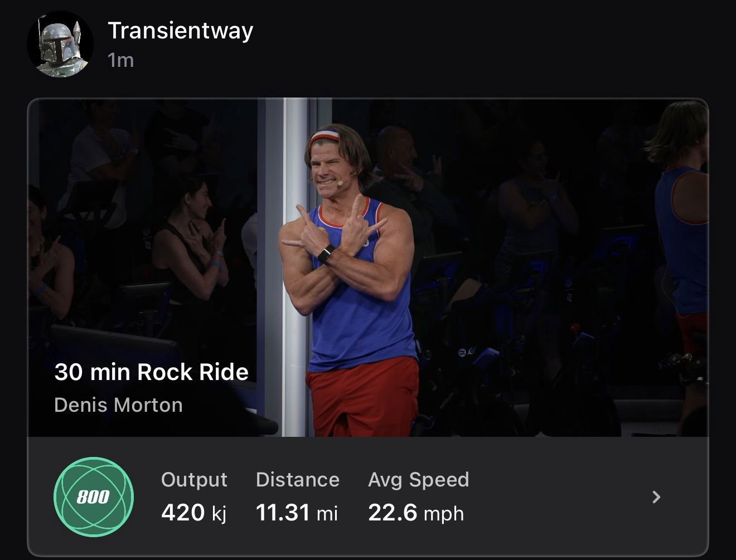The image size is (736, 560).
Task: Open the helmet profile avatar
Action: 60,44
